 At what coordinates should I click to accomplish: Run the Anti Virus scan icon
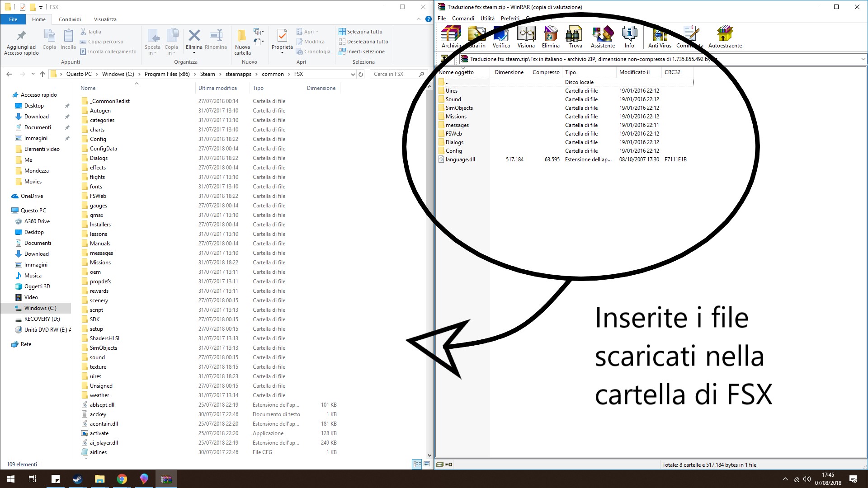pyautogui.click(x=660, y=37)
